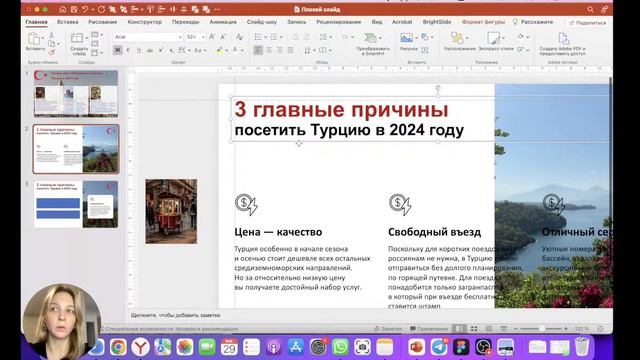Toggle Заметки notes in status bar
This screenshot has width=640, height=360.
pyautogui.click(x=388, y=328)
